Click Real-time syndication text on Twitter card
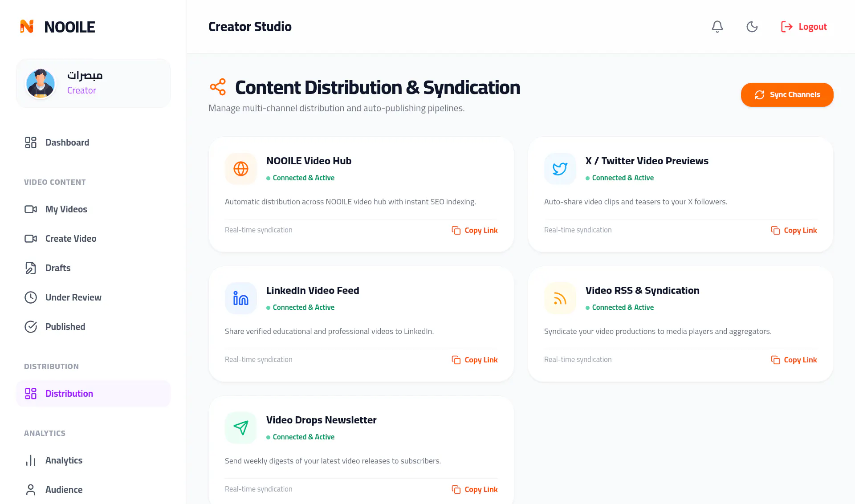This screenshot has height=504, width=855. [578, 230]
